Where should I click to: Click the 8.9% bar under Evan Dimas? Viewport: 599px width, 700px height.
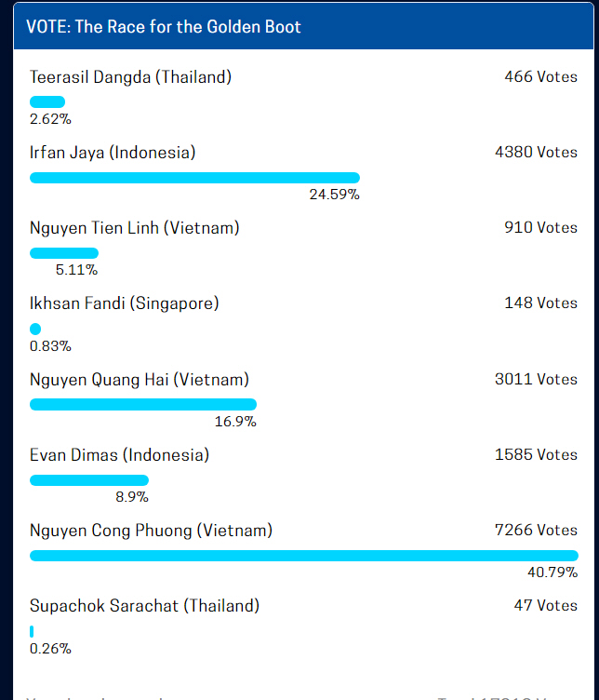point(88,480)
